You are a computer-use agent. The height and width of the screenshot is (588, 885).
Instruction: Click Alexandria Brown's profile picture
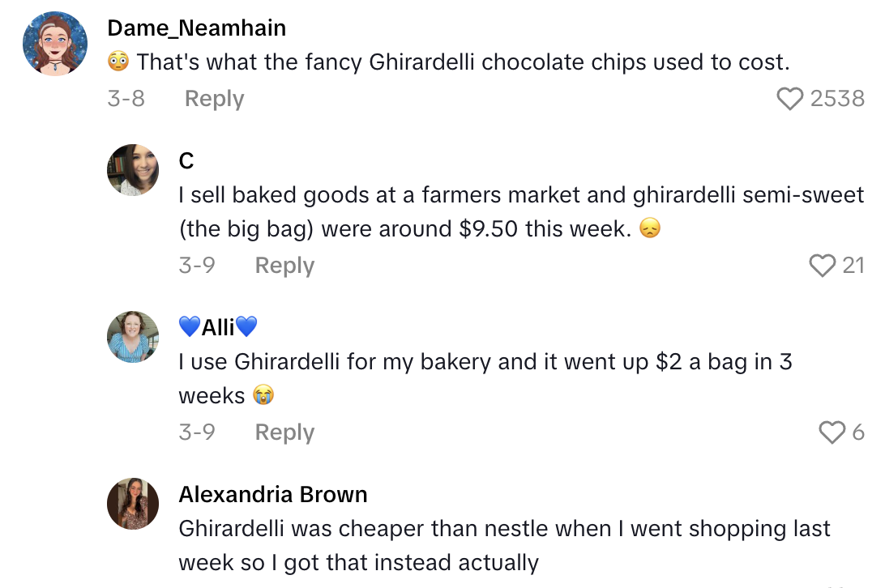pyautogui.click(x=132, y=504)
